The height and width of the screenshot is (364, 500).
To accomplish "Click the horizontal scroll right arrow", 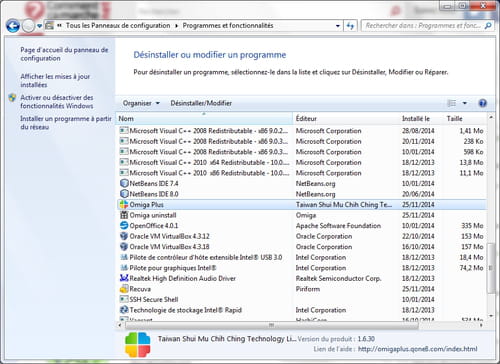I will tap(481, 325).
